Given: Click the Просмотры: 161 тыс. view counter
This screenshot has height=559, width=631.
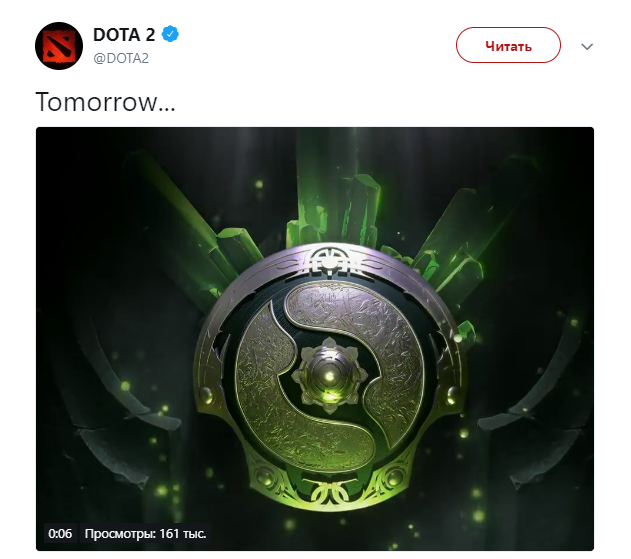Looking at the screenshot, I should 145,534.
